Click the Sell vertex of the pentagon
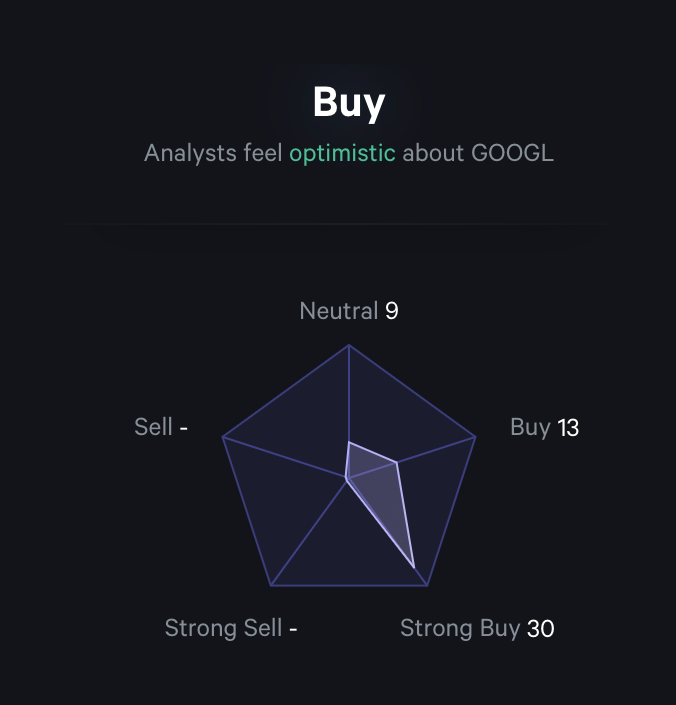Image resolution: width=676 pixels, height=705 pixels. [x=223, y=438]
